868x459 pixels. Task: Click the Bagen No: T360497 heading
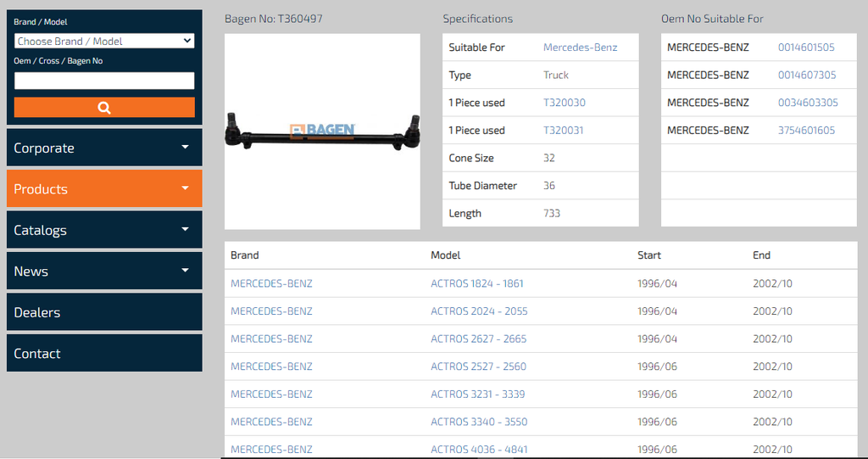pyautogui.click(x=274, y=19)
